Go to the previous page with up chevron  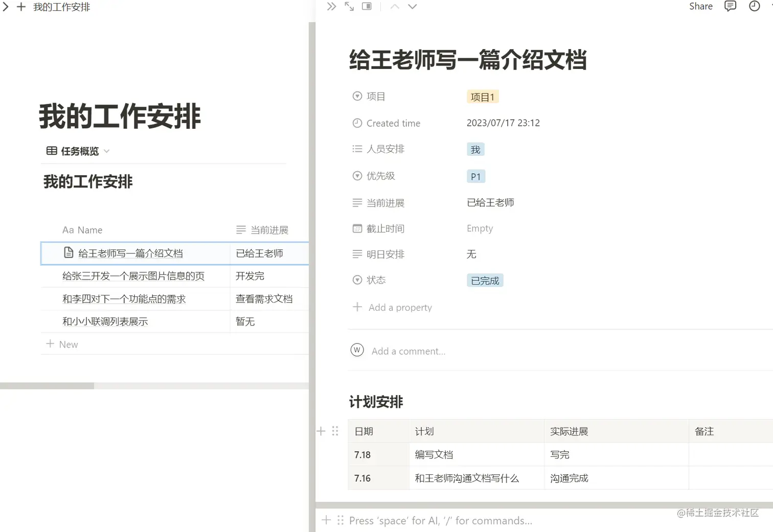395,7
